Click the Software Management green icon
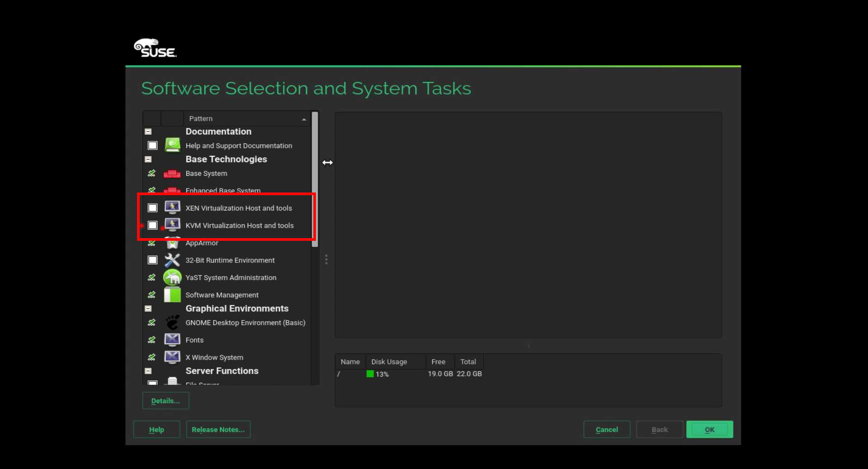This screenshot has height=469, width=868. pos(172,295)
